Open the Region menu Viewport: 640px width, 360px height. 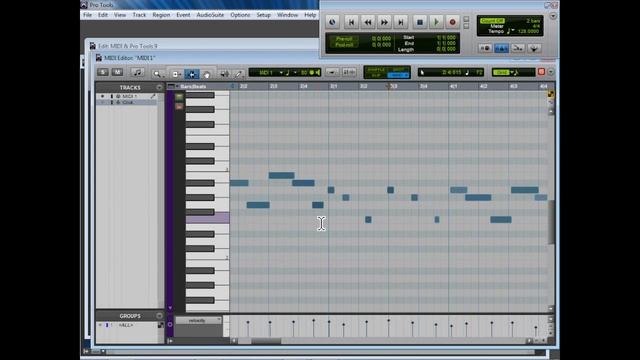click(161, 15)
